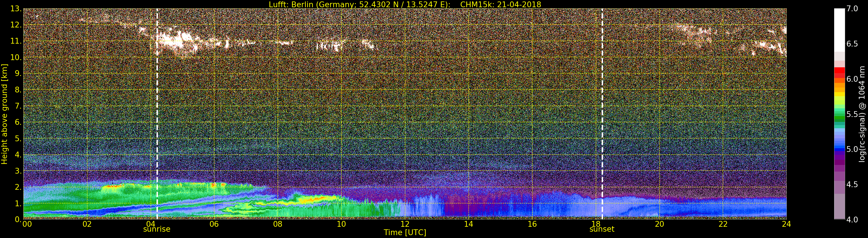Click the "sunrise" label below the time axis
The image size is (868, 238).
point(157,229)
